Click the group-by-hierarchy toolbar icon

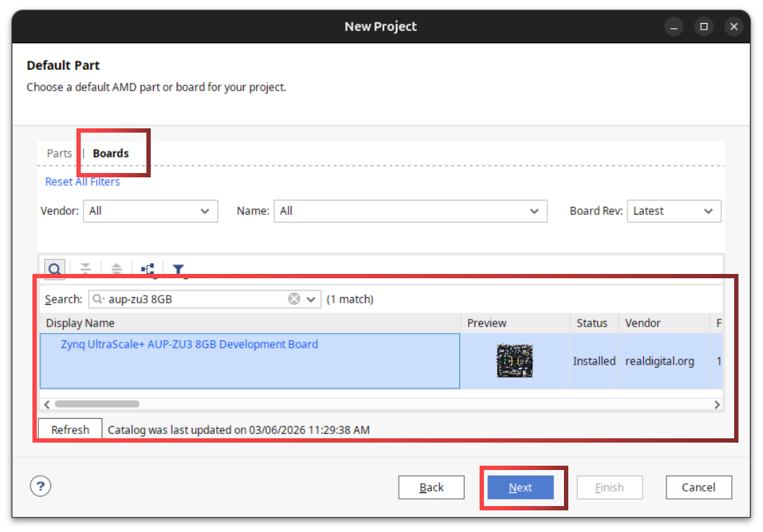147,269
